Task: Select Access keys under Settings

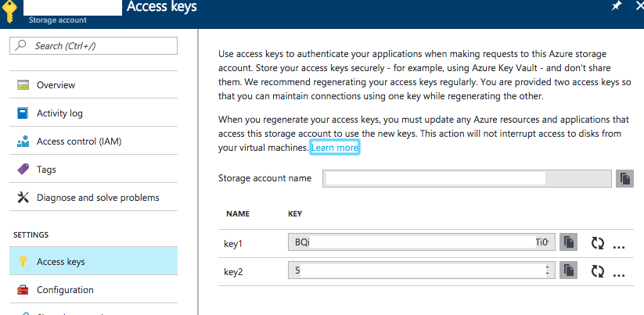Action: (94, 261)
